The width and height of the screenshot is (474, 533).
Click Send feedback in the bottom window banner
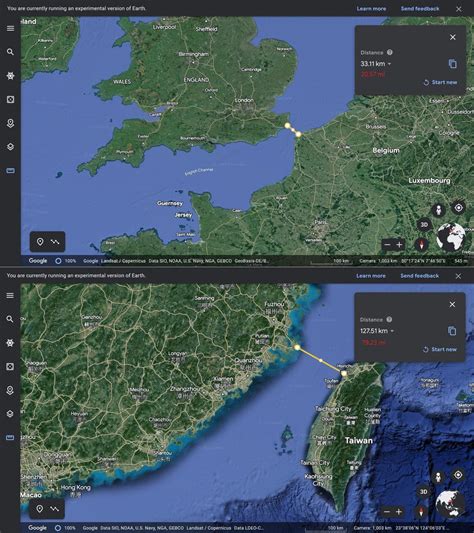[x=420, y=276]
